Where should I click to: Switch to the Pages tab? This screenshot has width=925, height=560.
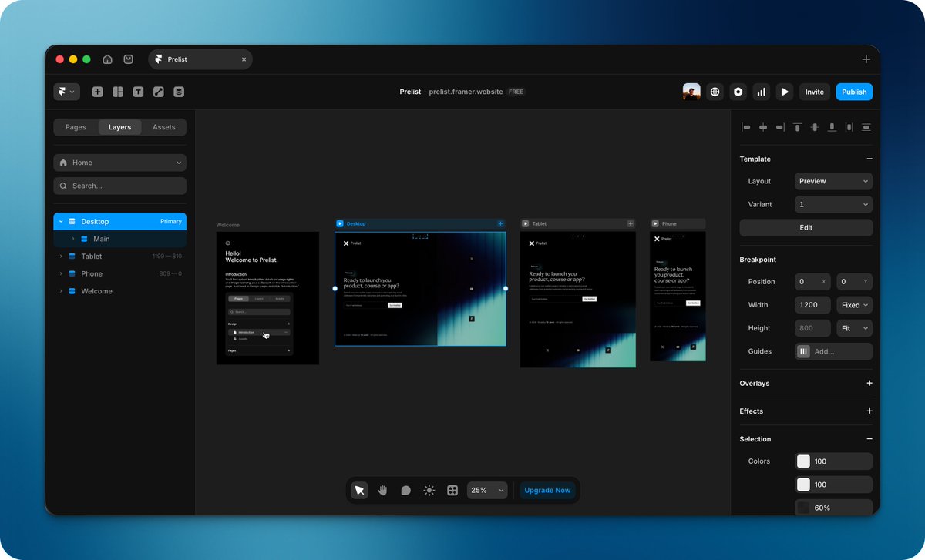pyautogui.click(x=76, y=127)
